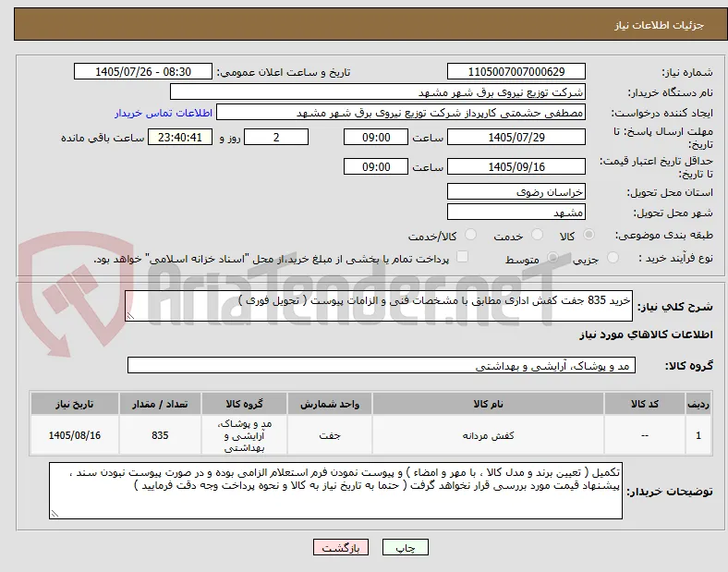Click the چاپ (print) button
The width and height of the screenshot is (728, 572).
pyautogui.click(x=405, y=547)
